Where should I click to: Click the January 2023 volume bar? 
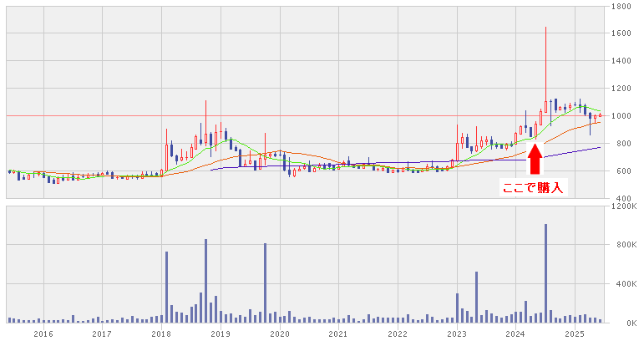pyautogui.click(x=457, y=308)
